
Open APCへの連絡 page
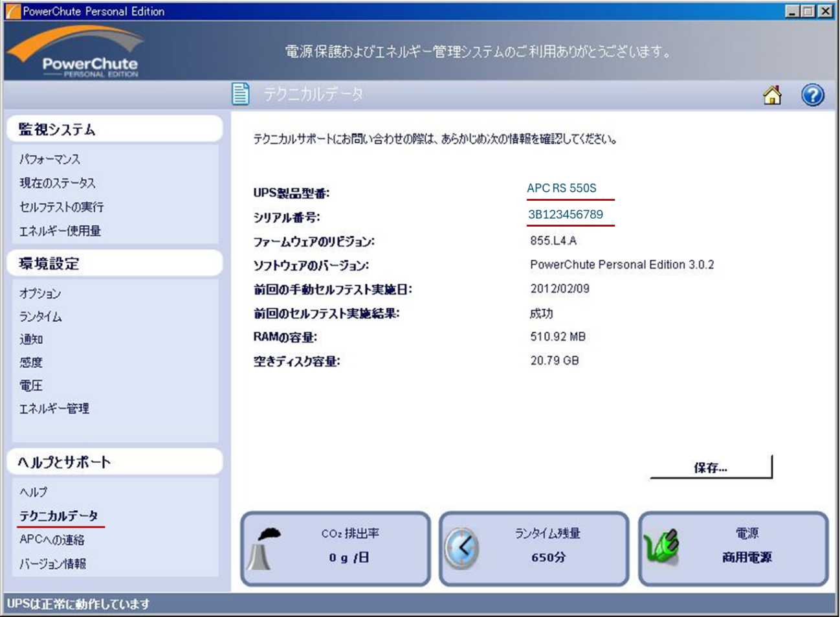click(52, 540)
